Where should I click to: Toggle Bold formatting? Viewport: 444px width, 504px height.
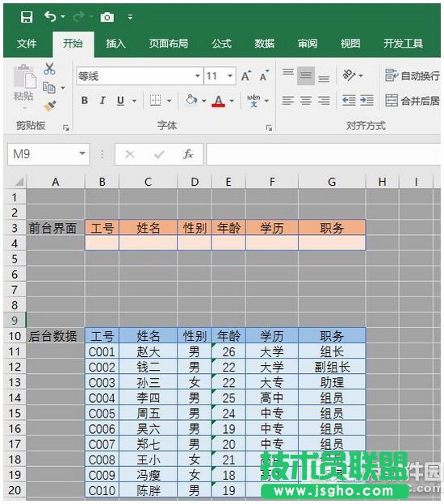point(85,101)
